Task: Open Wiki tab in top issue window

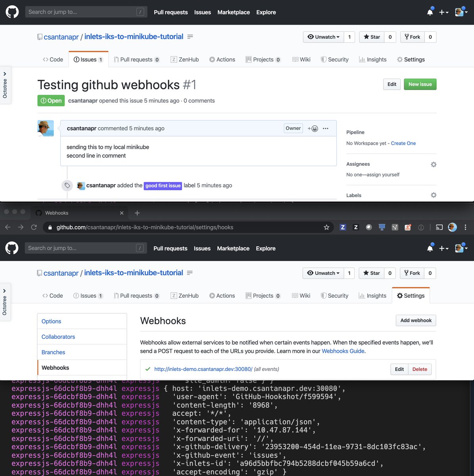Action: (x=301, y=59)
